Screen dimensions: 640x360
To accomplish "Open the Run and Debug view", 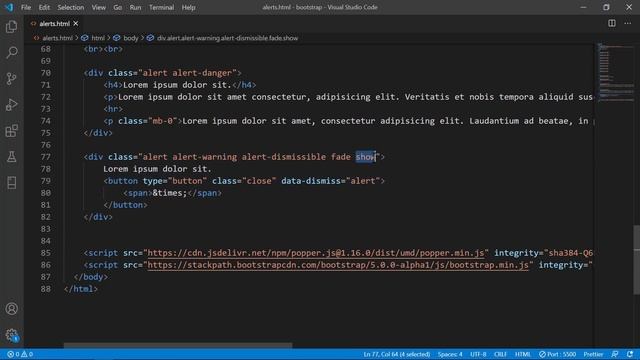I will 11,104.
